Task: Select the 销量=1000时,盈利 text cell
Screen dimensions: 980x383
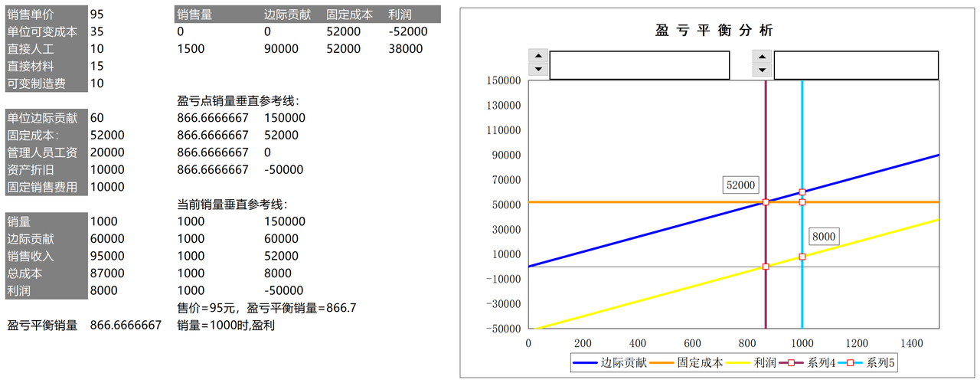Action: (x=226, y=326)
